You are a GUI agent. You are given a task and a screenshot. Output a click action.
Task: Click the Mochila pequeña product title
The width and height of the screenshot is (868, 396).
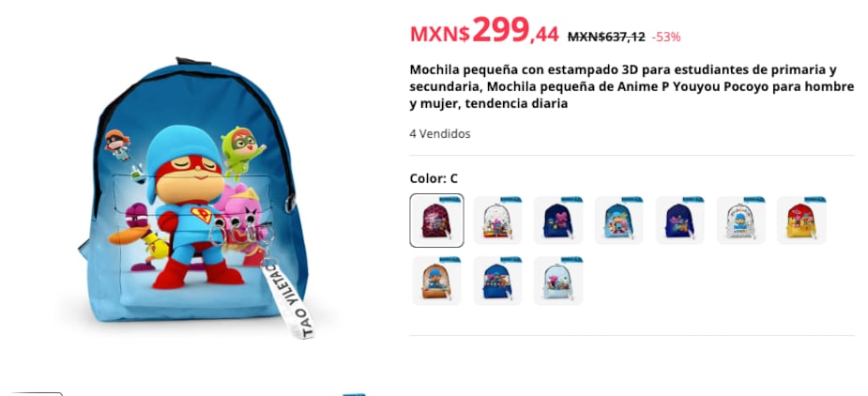[632, 87]
